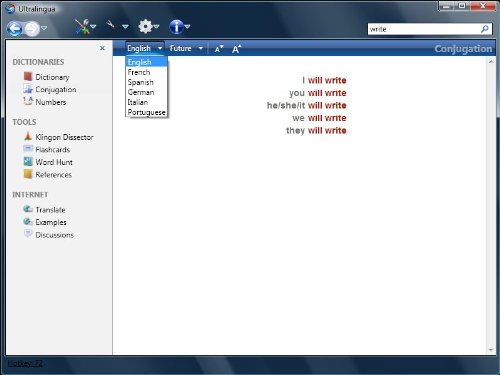Switch to Italian in language list
The height and width of the screenshot is (375, 500).
click(146, 102)
